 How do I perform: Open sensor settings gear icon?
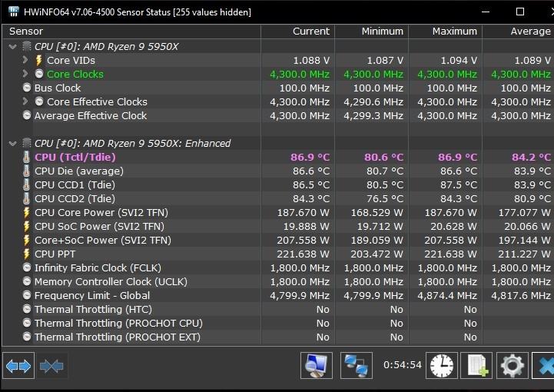[513, 366]
